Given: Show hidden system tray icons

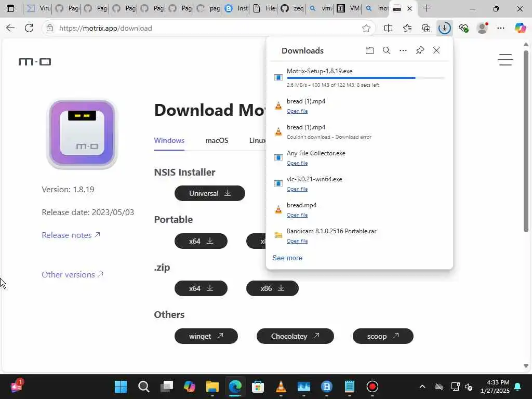Looking at the screenshot, I should pyautogui.click(x=422, y=387).
